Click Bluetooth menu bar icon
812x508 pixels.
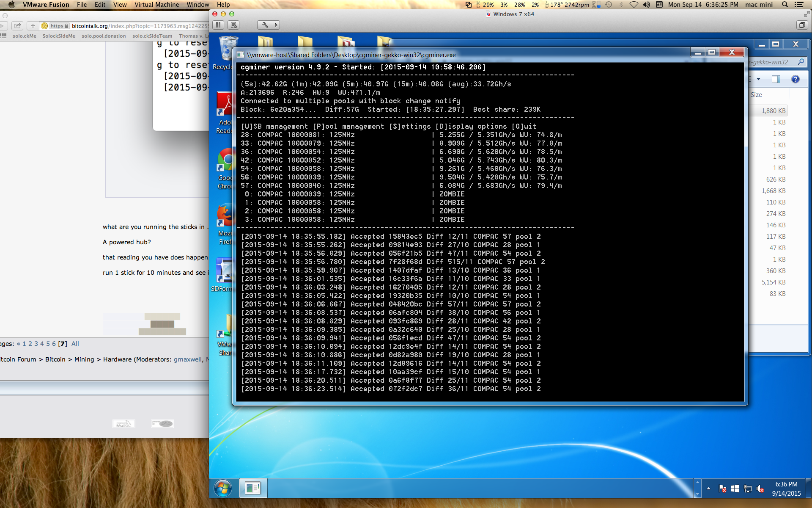(621, 5)
